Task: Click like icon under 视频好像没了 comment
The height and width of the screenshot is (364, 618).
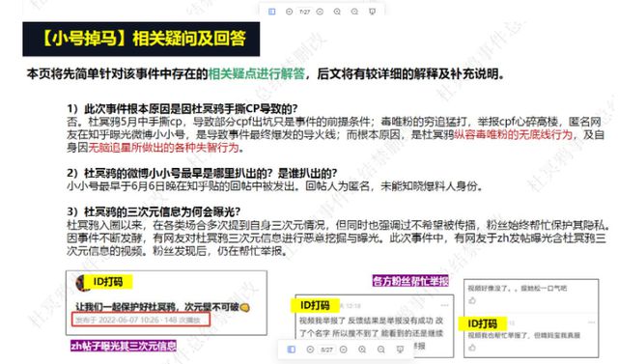Action: (x=472, y=300)
